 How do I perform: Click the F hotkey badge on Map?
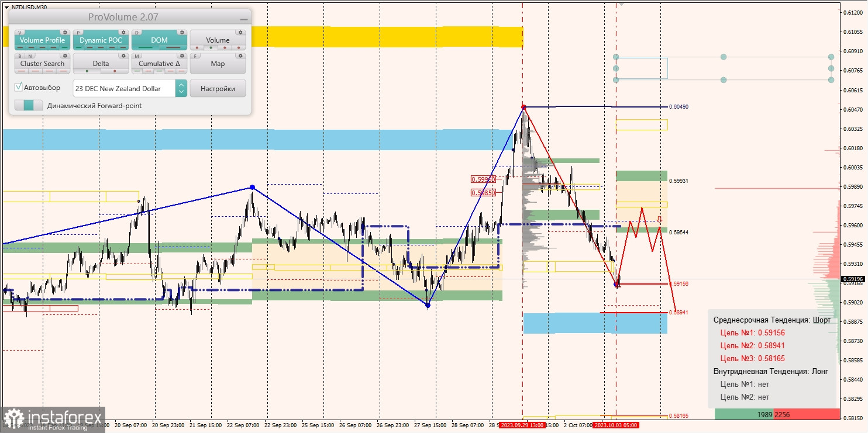click(x=195, y=56)
